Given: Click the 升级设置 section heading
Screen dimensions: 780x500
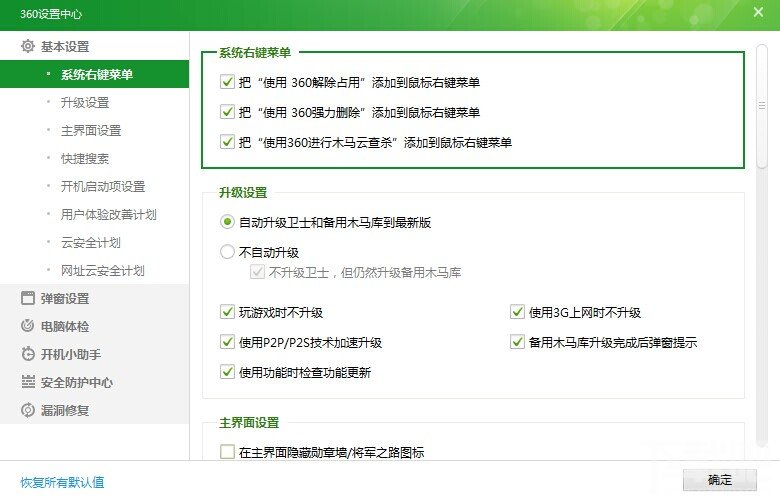Looking at the screenshot, I should (243, 192).
